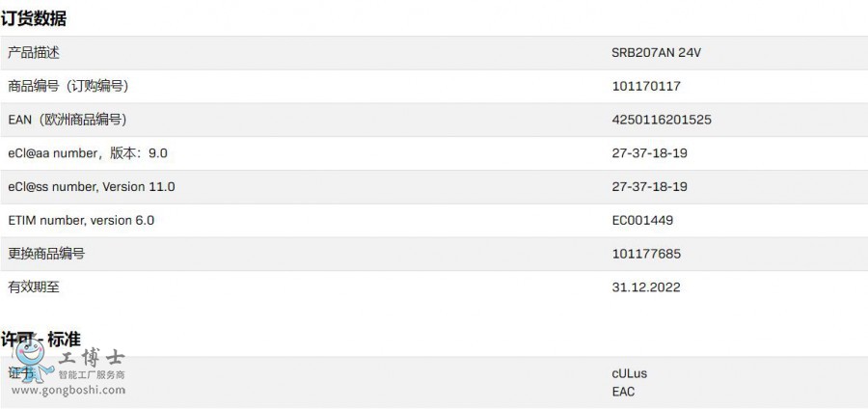Select the 商品编号（订购编号） label

(68, 87)
